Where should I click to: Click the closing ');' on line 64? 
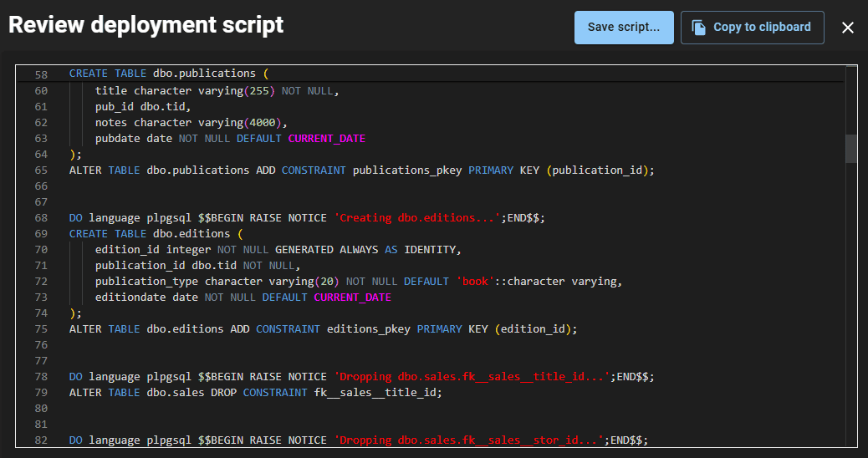75,155
